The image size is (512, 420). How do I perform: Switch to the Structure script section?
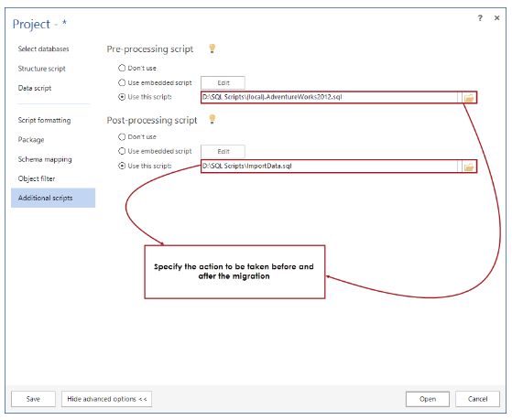tap(41, 69)
